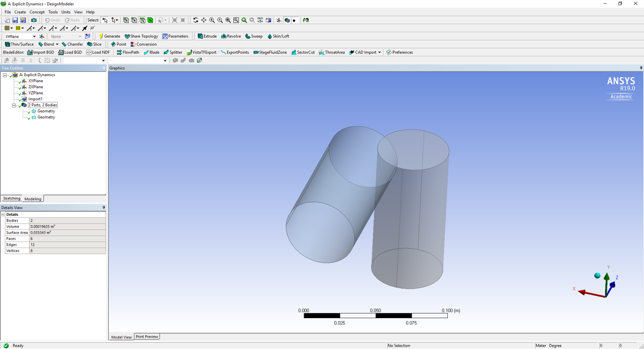Open the File menu
This screenshot has width=644, height=349.
(8, 12)
